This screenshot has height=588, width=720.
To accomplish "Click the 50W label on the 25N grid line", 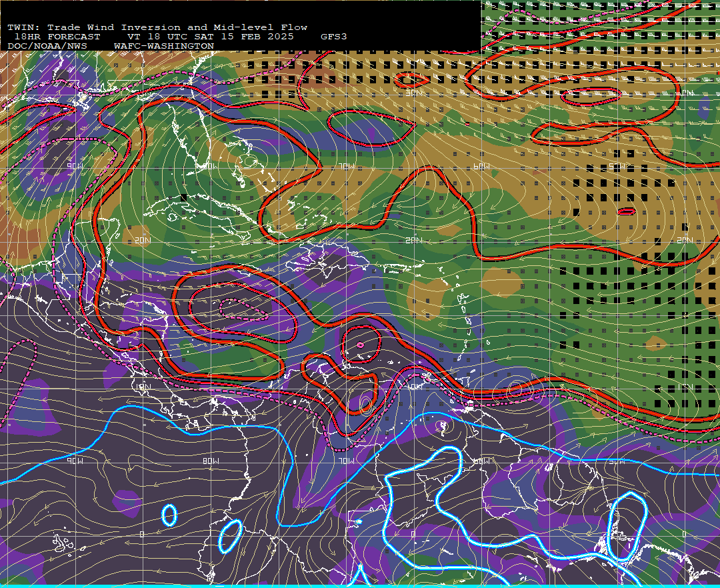I will tap(617, 166).
